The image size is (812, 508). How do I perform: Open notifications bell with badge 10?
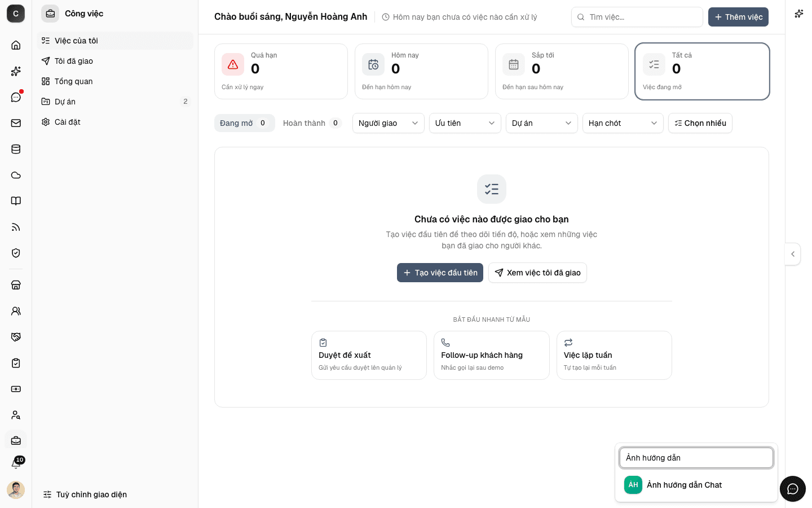click(16, 463)
